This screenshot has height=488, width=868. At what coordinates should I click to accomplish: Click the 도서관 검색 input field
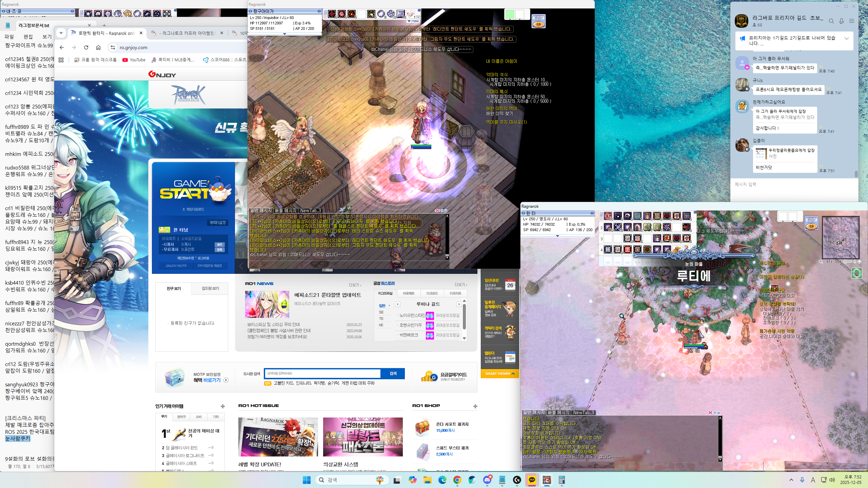[322, 373]
